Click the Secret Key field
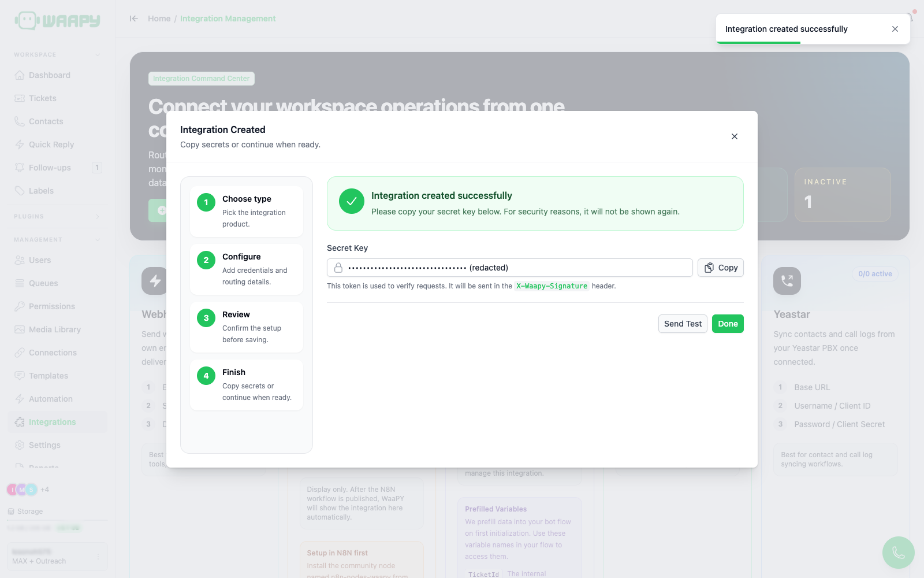This screenshot has width=924, height=578. coord(510,268)
